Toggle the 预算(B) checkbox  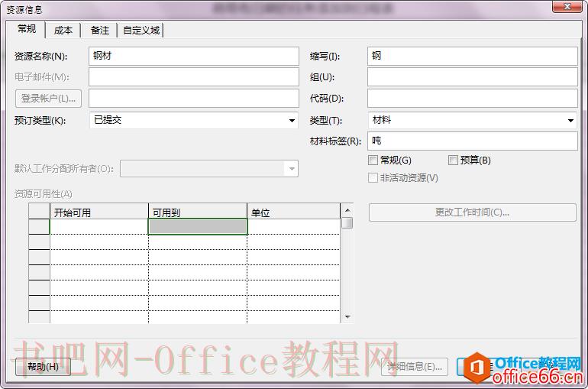(453, 160)
